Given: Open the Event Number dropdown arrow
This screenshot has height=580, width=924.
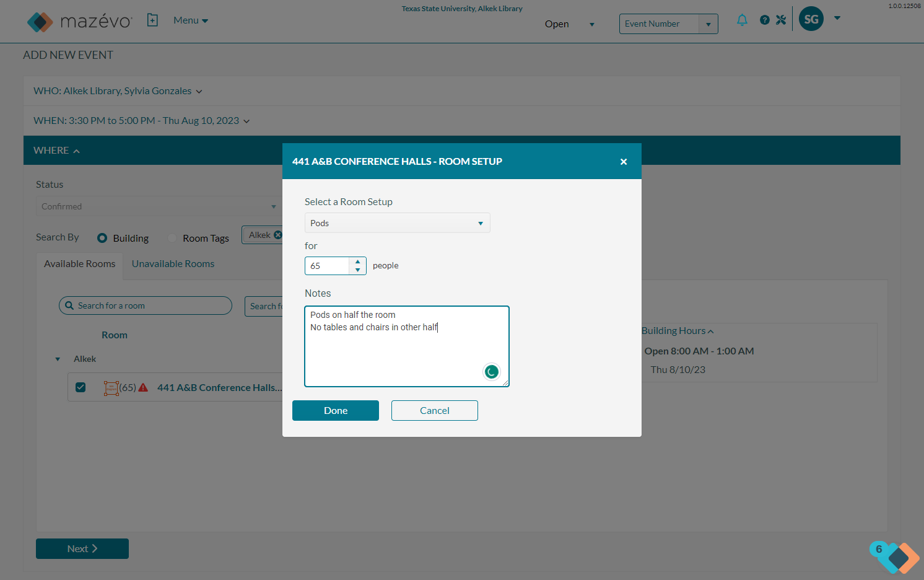Looking at the screenshot, I should (708, 24).
